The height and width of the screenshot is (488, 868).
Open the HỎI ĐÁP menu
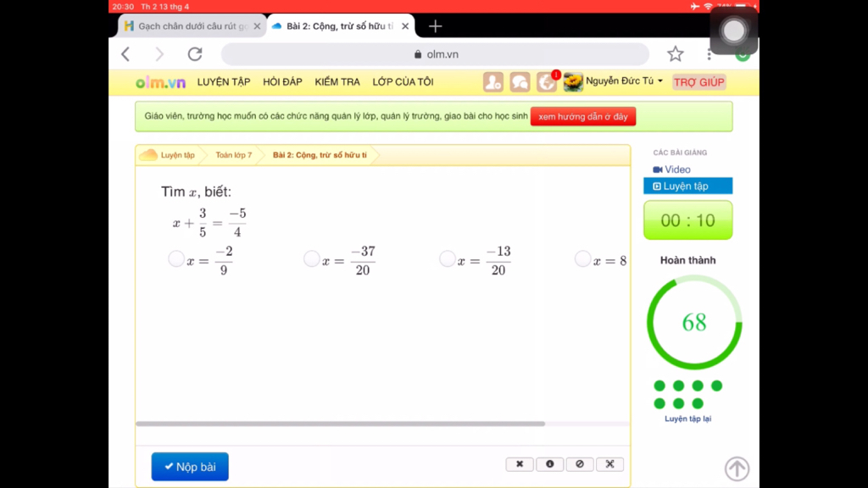(x=282, y=82)
